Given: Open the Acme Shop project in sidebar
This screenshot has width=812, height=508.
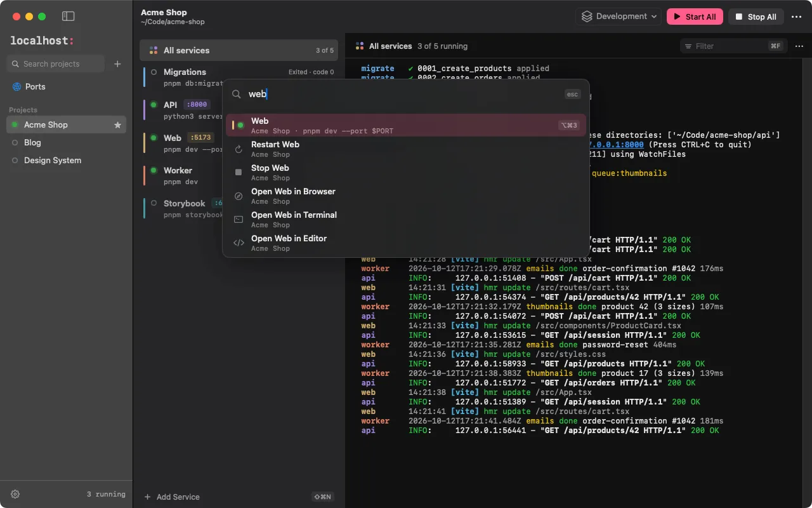Looking at the screenshot, I should coord(66,125).
